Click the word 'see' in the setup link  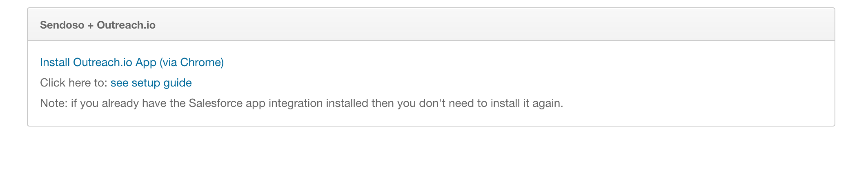[x=119, y=83]
